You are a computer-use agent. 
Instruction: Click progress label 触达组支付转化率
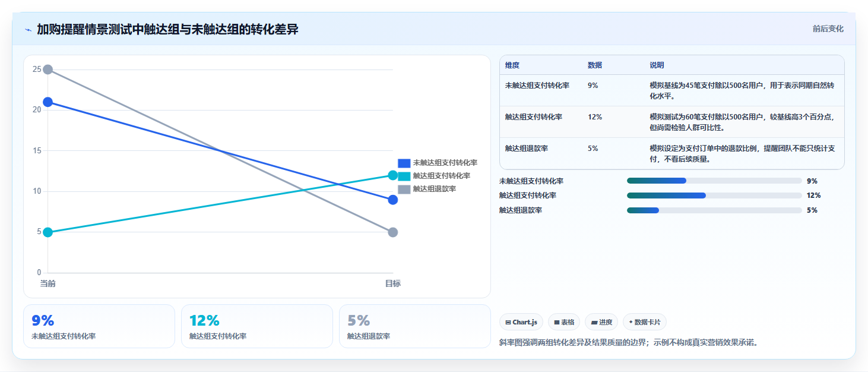[x=528, y=196]
